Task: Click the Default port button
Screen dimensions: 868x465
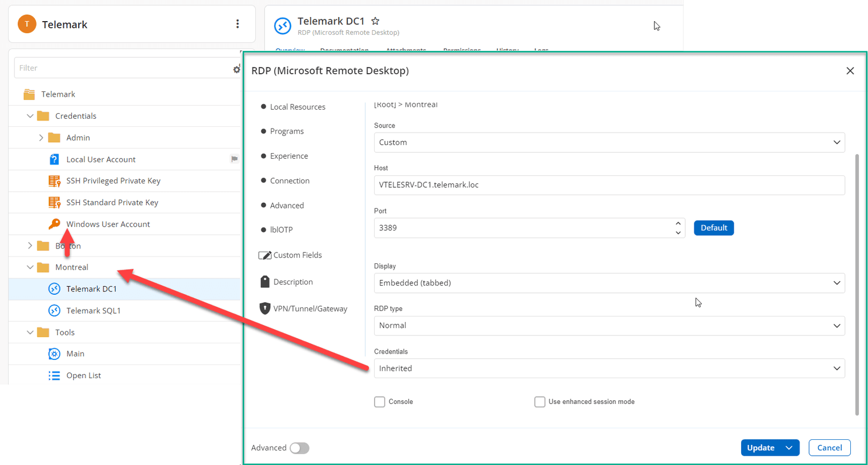Action: 713,228
